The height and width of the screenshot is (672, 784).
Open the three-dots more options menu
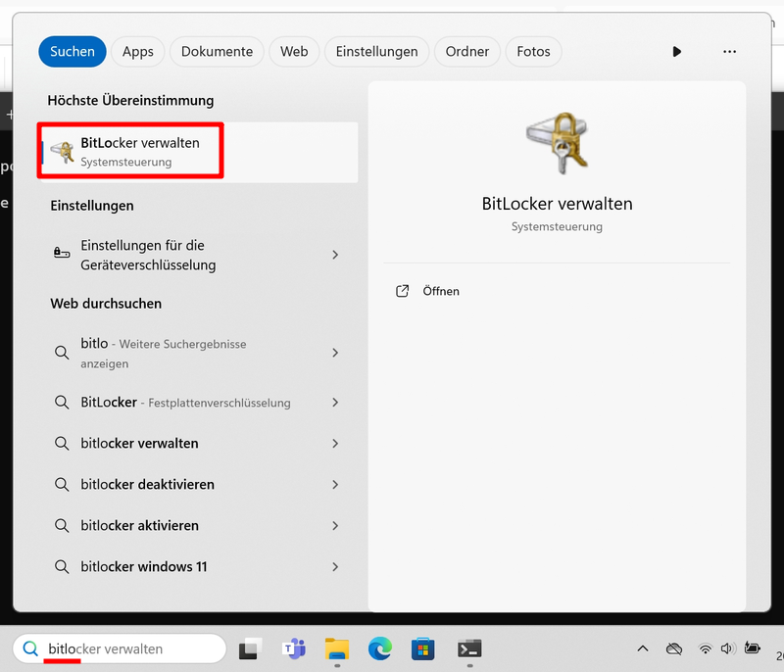click(x=729, y=52)
